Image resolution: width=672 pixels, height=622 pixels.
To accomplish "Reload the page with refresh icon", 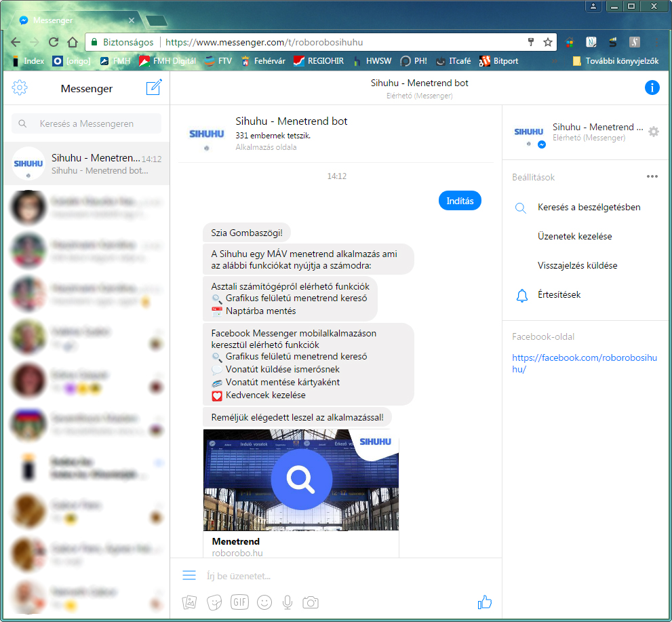I will (54, 42).
